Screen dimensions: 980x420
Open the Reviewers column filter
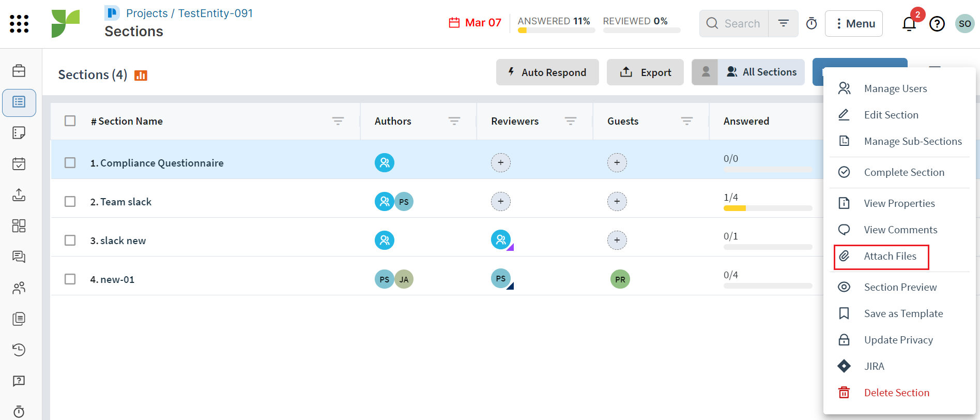point(571,121)
